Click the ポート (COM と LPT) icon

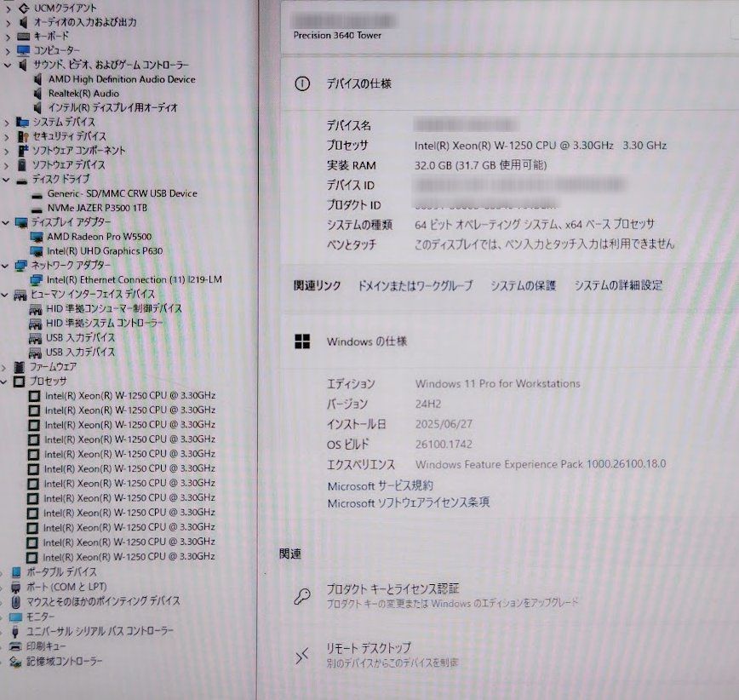[16, 587]
